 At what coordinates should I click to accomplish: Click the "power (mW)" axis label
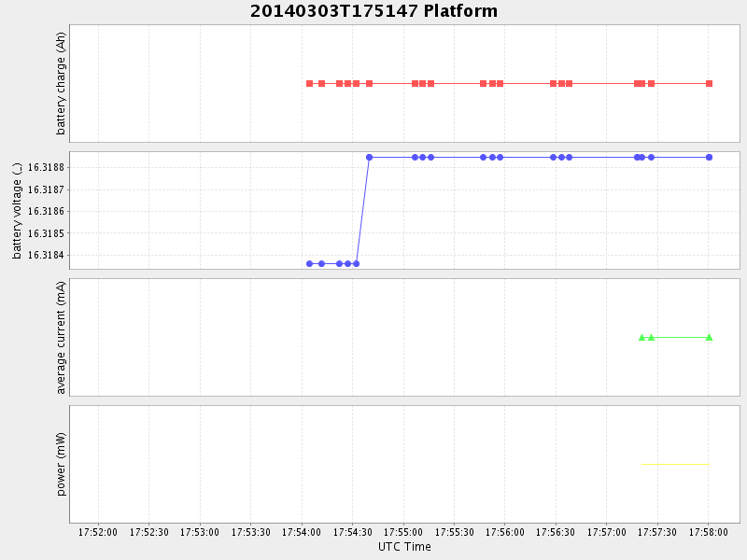click(x=62, y=464)
